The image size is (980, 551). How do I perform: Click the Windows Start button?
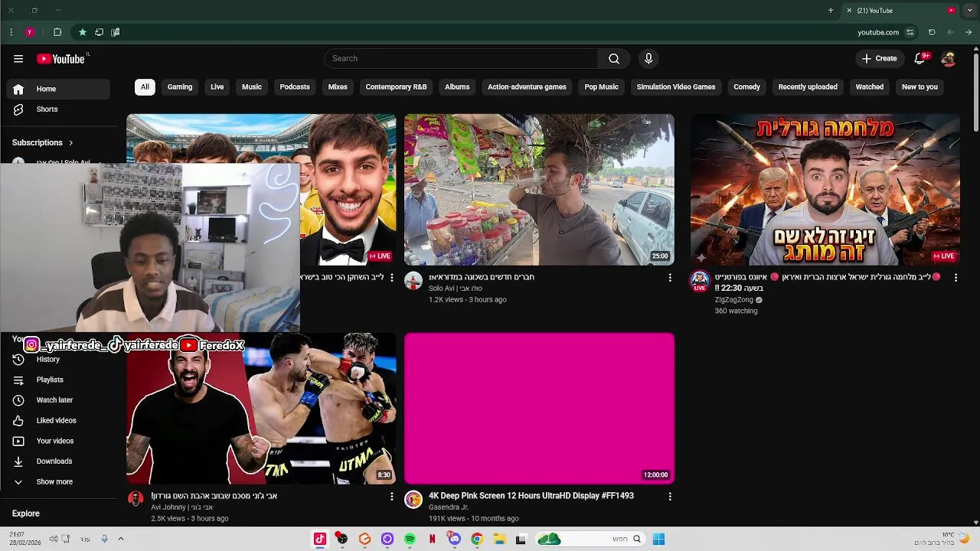pyautogui.click(x=658, y=539)
